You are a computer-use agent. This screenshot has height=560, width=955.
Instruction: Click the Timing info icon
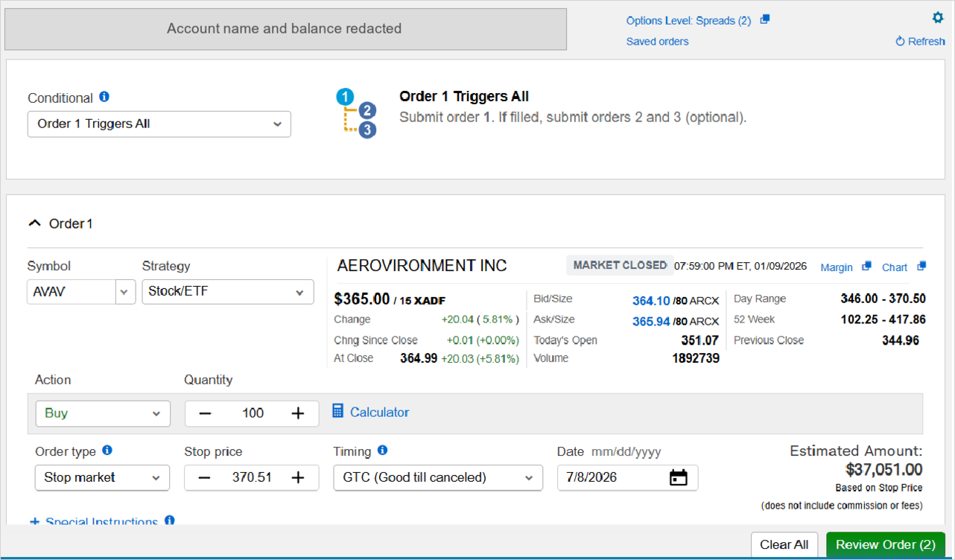(383, 451)
